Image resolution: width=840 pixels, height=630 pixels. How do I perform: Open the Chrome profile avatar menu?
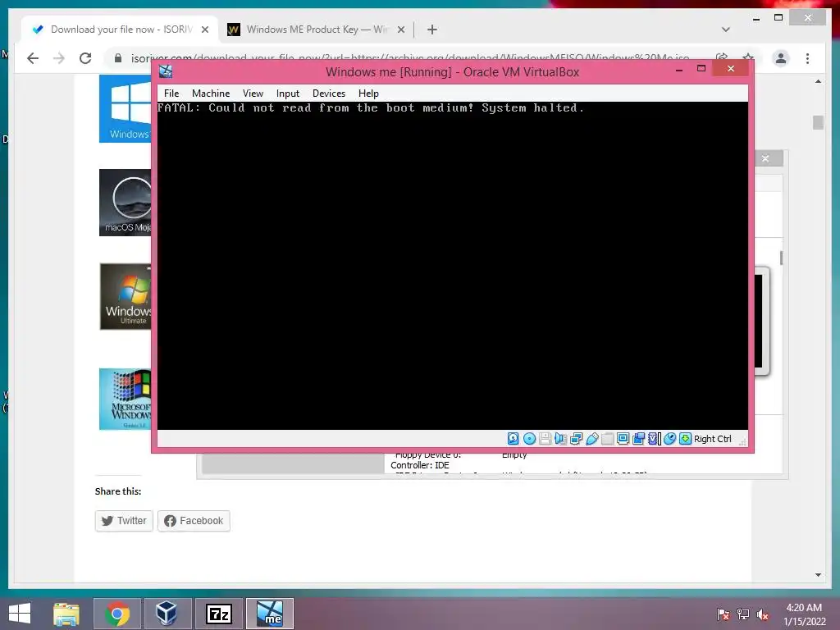(x=781, y=58)
